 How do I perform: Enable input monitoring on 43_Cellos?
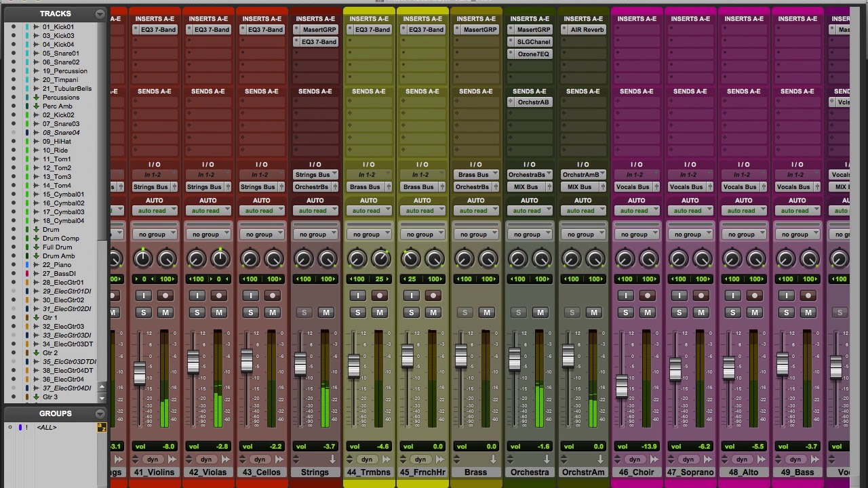pos(251,296)
